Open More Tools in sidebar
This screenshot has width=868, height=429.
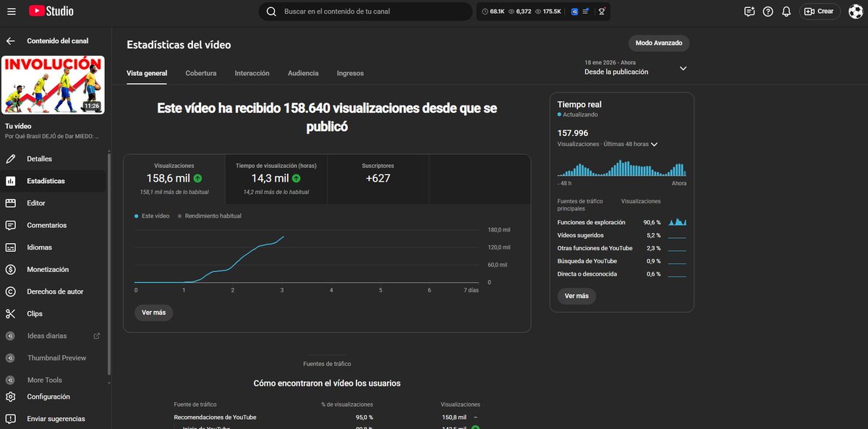(x=54, y=380)
